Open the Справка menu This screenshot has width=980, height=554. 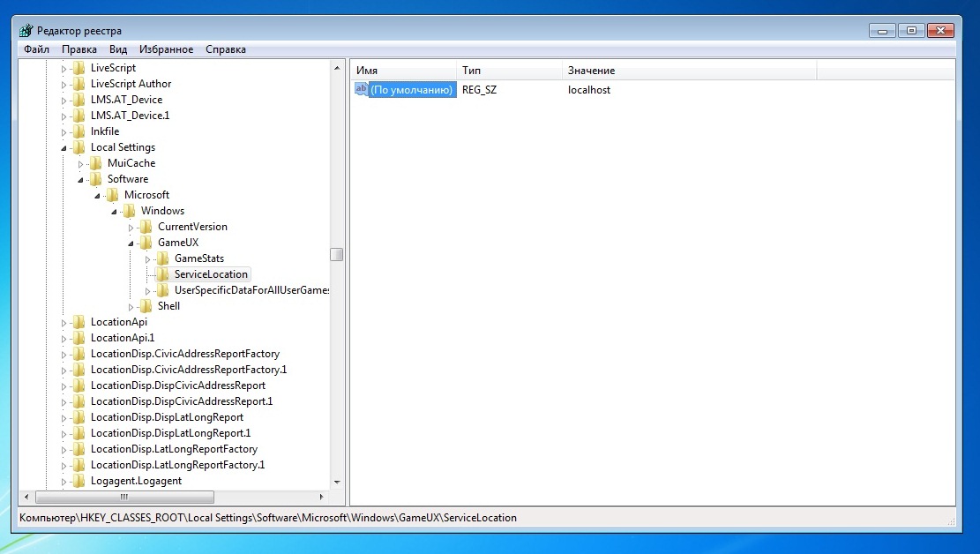[x=226, y=49]
